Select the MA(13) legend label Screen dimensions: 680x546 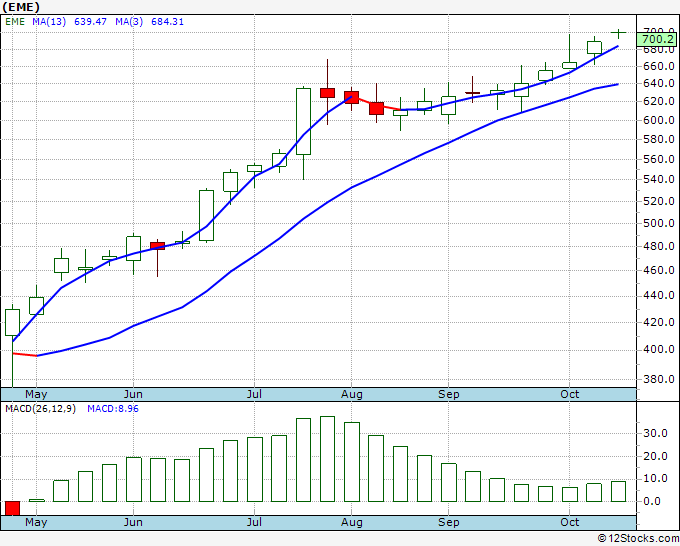[49, 21]
